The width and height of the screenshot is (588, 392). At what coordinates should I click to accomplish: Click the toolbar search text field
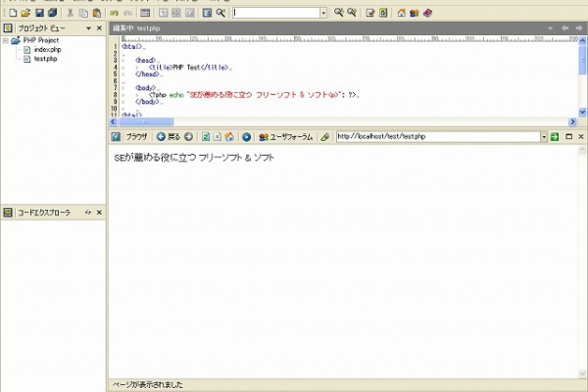[x=276, y=13]
